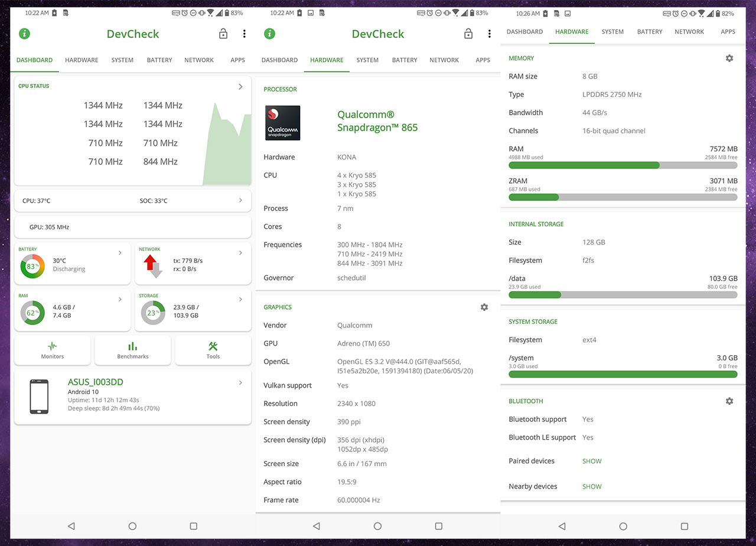Tap recent apps button in left screen
The height and width of the screenshot is (546, 756).
(193, 526)
